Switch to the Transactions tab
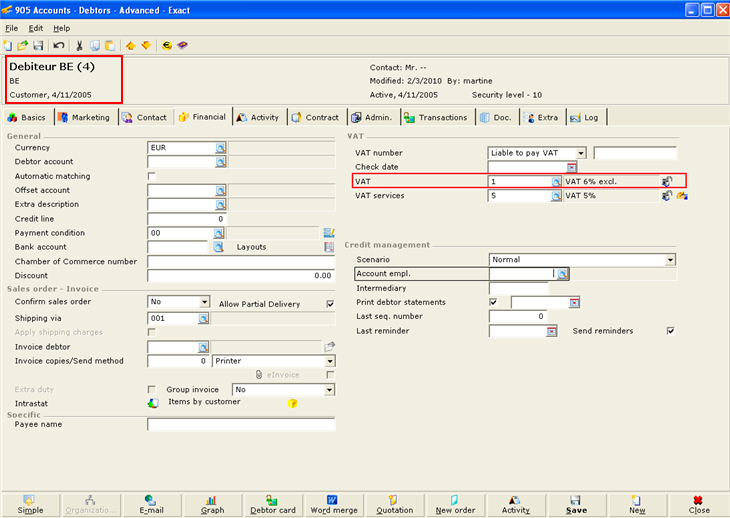This screenshot has width=730, height=518. 436,118
